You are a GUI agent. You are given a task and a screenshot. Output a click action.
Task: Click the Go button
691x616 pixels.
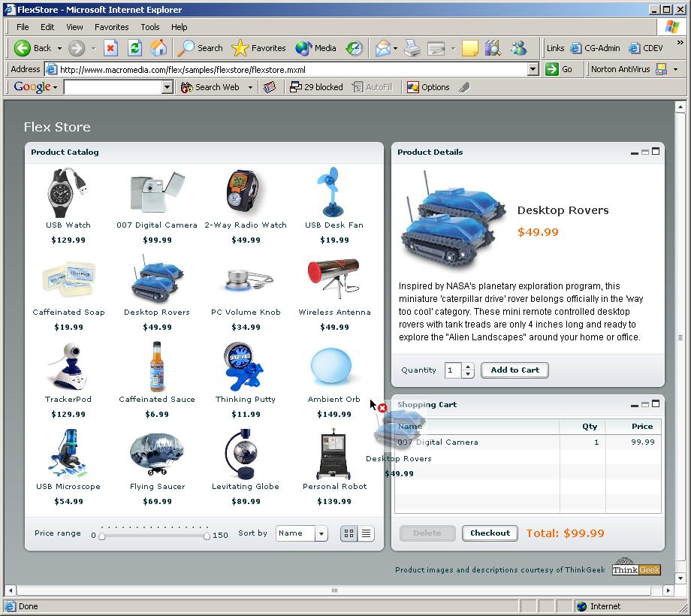(x=559, y=69)
